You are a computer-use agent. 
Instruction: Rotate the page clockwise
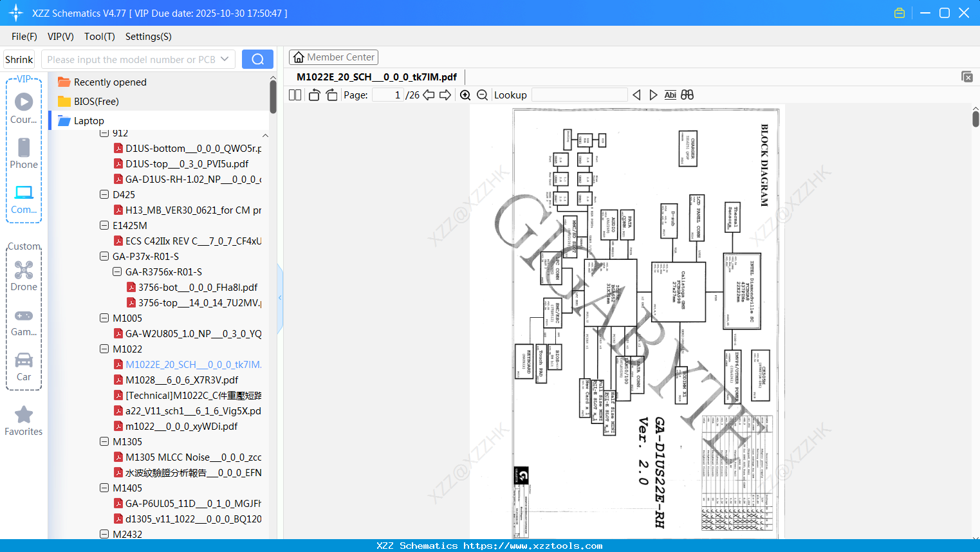coord(331,95)
